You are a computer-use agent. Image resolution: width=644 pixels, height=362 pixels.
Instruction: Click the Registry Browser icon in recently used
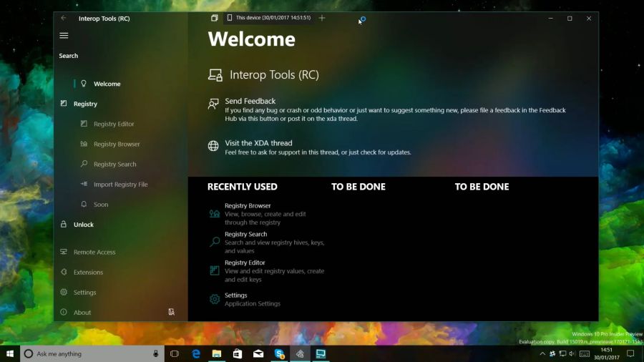coord(215,213)
